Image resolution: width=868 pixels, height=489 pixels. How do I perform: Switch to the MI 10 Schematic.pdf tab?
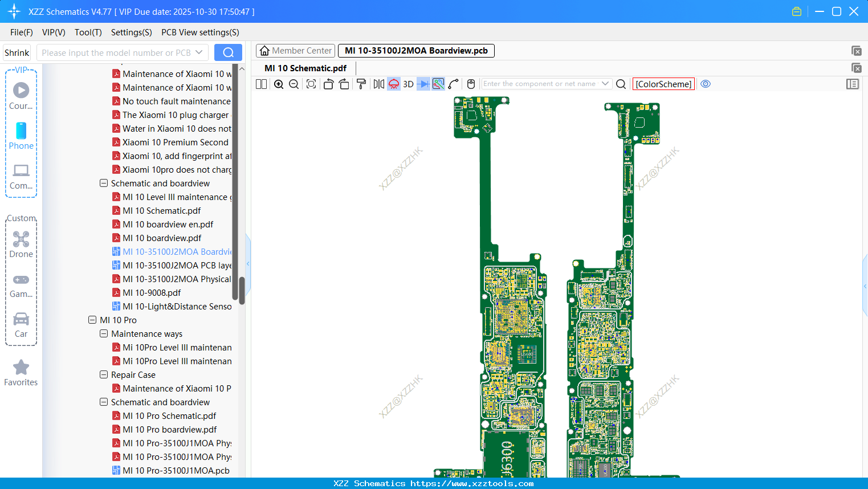click(x=305, y=68)
